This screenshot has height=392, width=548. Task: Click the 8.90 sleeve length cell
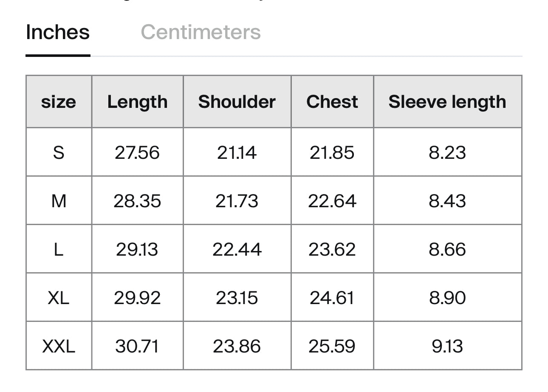447,298
